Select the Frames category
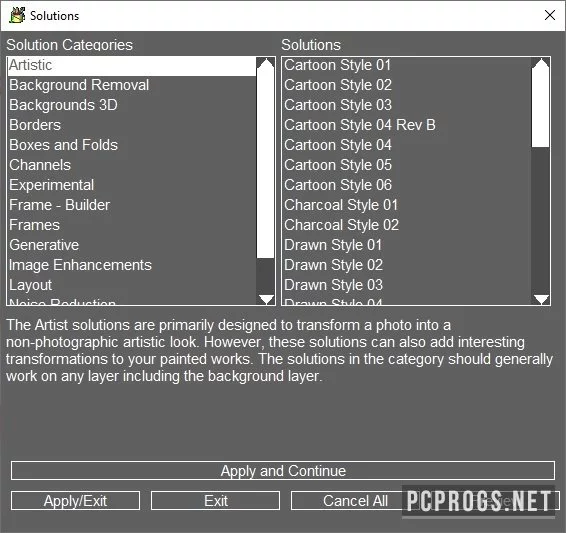This screenshot has width=566, height=533. [131, 225]
